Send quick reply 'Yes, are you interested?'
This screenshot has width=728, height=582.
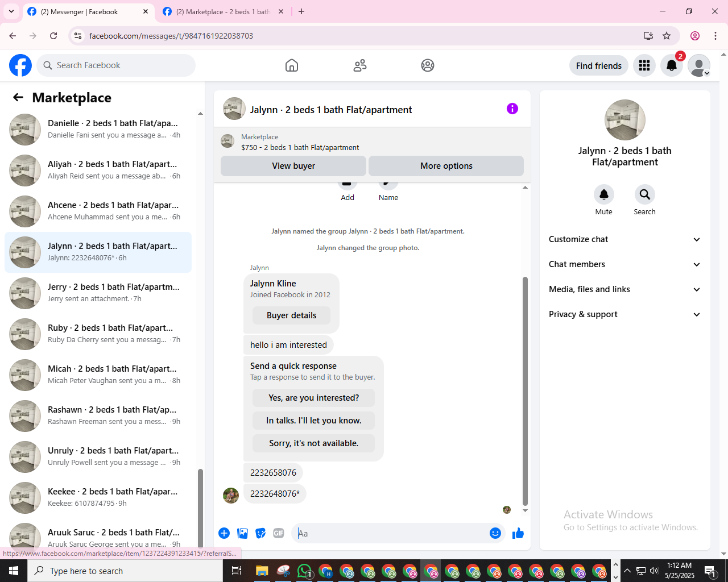313,398
